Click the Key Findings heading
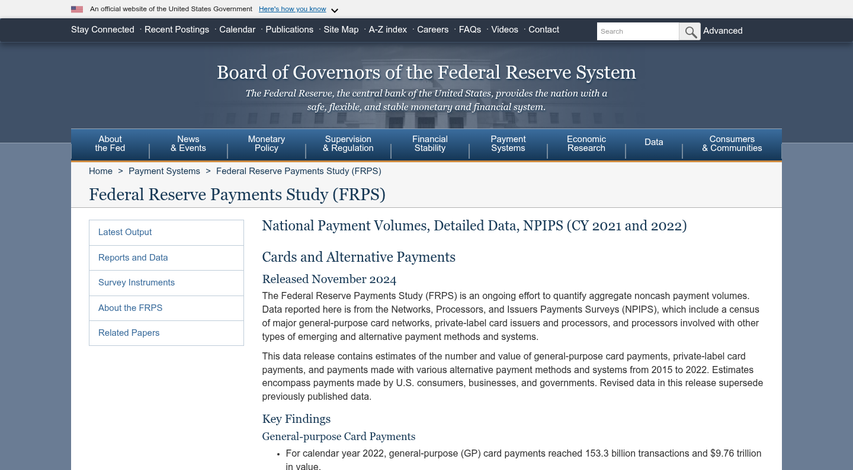This screenshot has width=853, height=470. (x=296, y=419)
